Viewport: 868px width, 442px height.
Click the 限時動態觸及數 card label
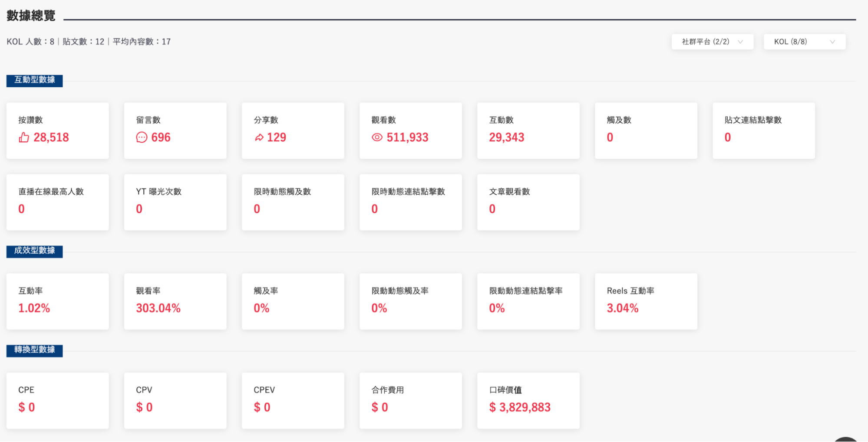pyautogui.click(x=282, y=192)
